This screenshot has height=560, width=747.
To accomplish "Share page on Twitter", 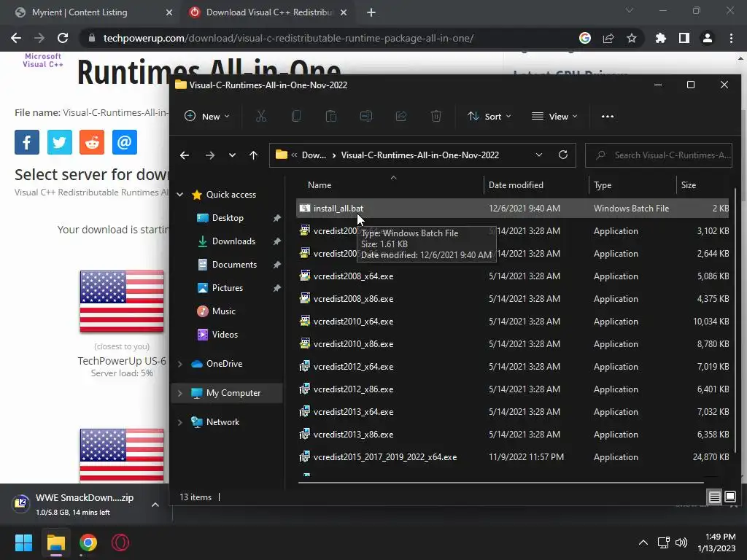I will [60, 142].
